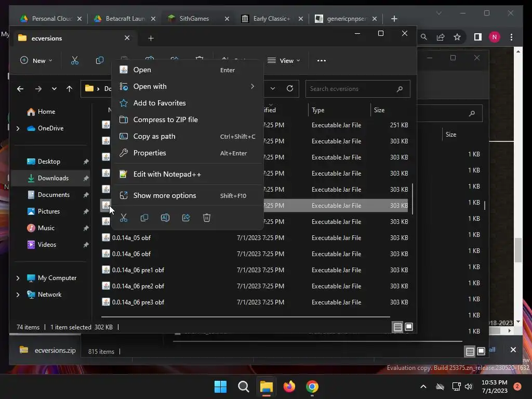Switch to details view layout icon
Image resolution: width=532 pixels, height=399 pixels.
point(397,327)
